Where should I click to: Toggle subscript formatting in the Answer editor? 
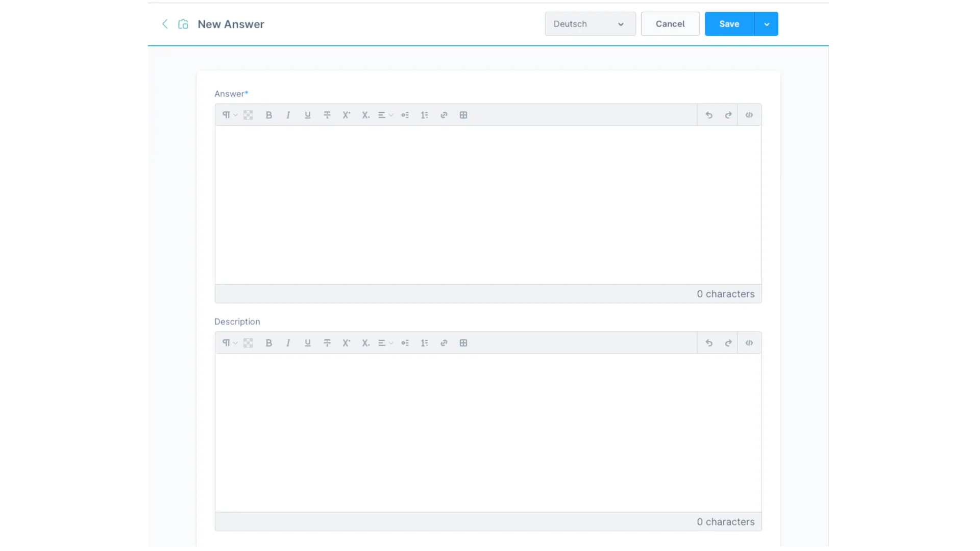[365, 115]
